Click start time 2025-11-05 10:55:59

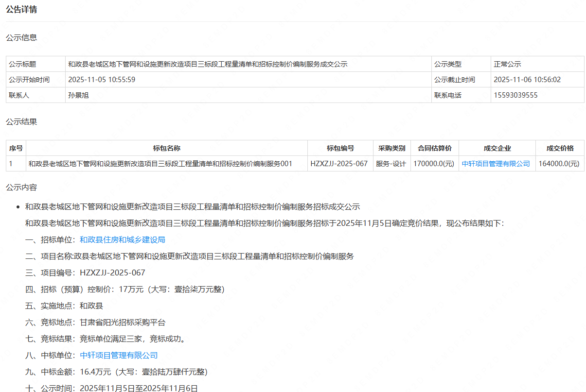102,80
